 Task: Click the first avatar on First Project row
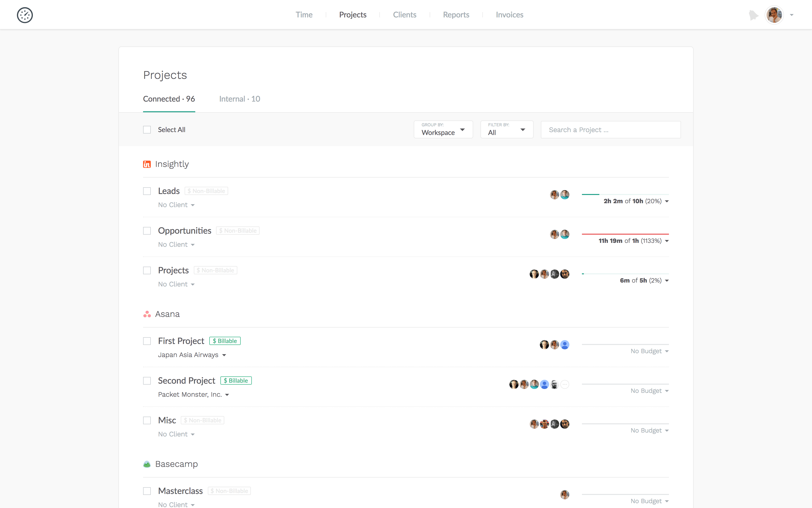click(x=544, y=345)
